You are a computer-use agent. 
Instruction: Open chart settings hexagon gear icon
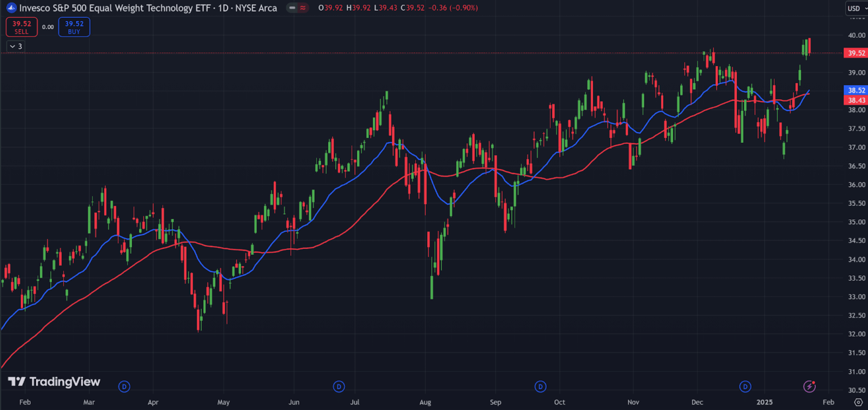pyautogui.click(x=858, y=402)
